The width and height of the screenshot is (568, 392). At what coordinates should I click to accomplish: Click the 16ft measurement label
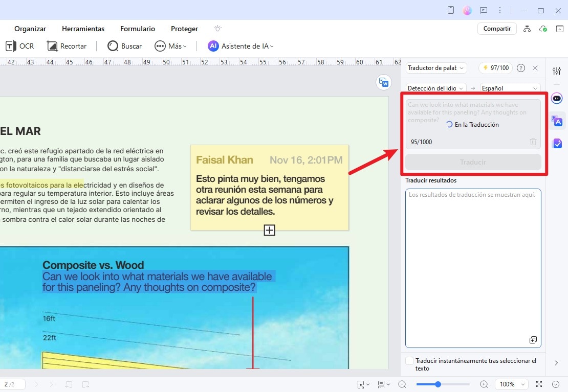(x=49, y=318)
